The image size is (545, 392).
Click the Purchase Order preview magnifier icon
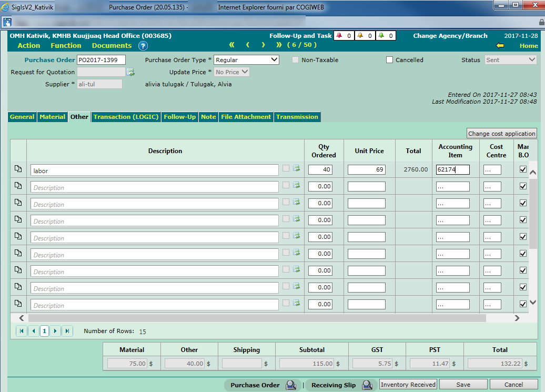290,385
